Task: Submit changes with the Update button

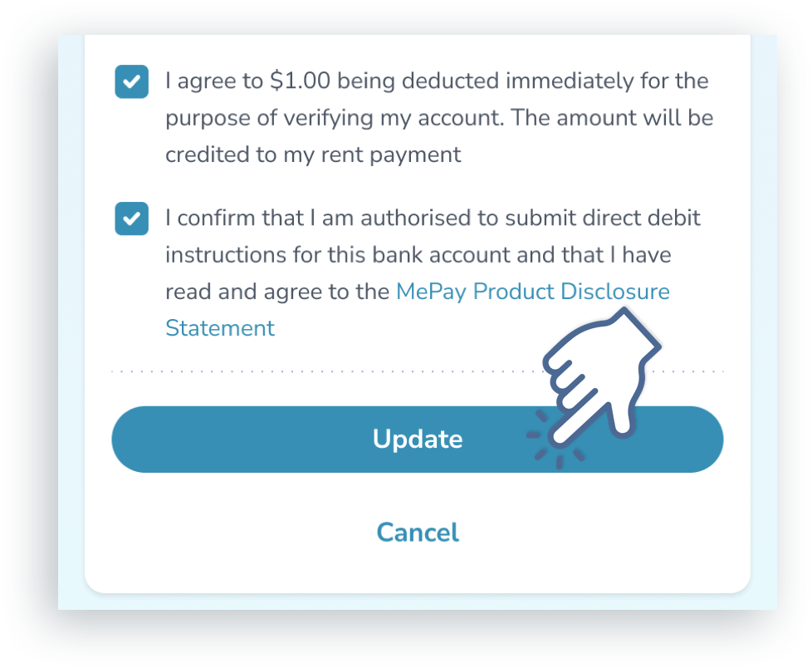Action: (x=418, y=440)
